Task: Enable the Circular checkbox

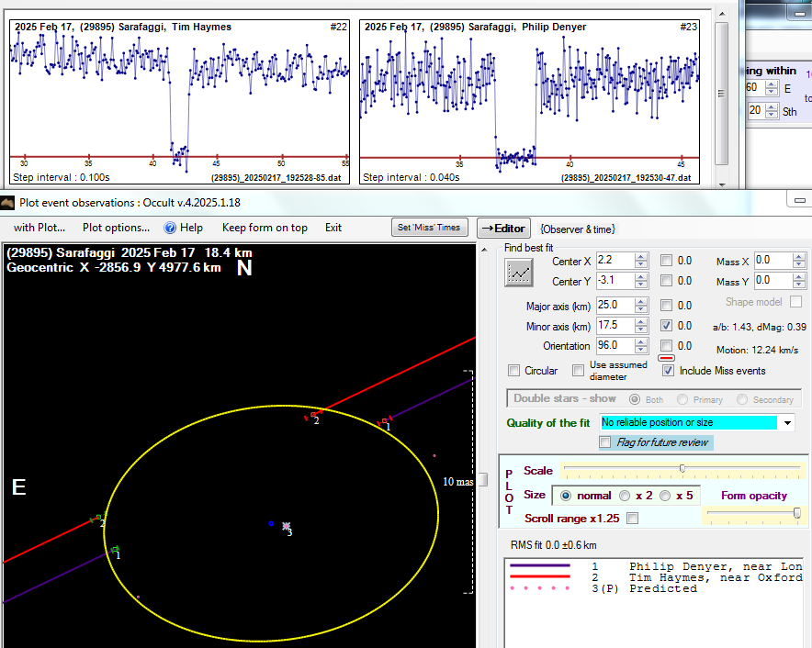Action: point(514,371)
